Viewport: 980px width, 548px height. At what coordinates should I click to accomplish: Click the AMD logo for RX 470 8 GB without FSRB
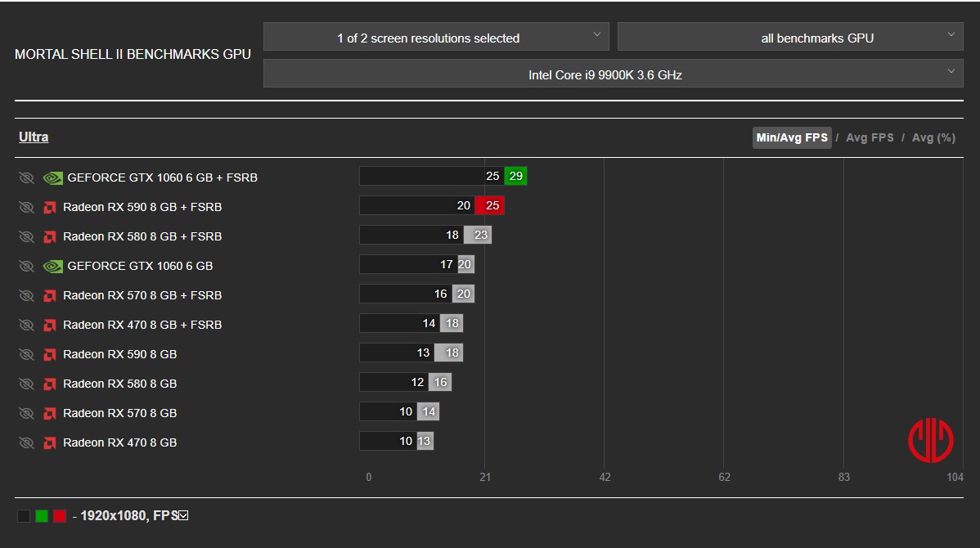[49, 442]
